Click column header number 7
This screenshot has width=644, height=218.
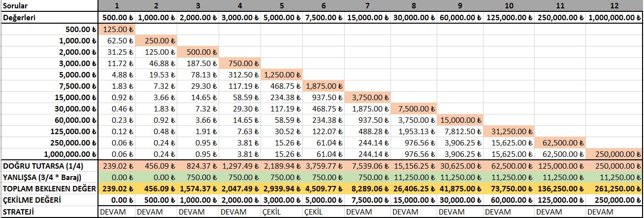point(369,6)
